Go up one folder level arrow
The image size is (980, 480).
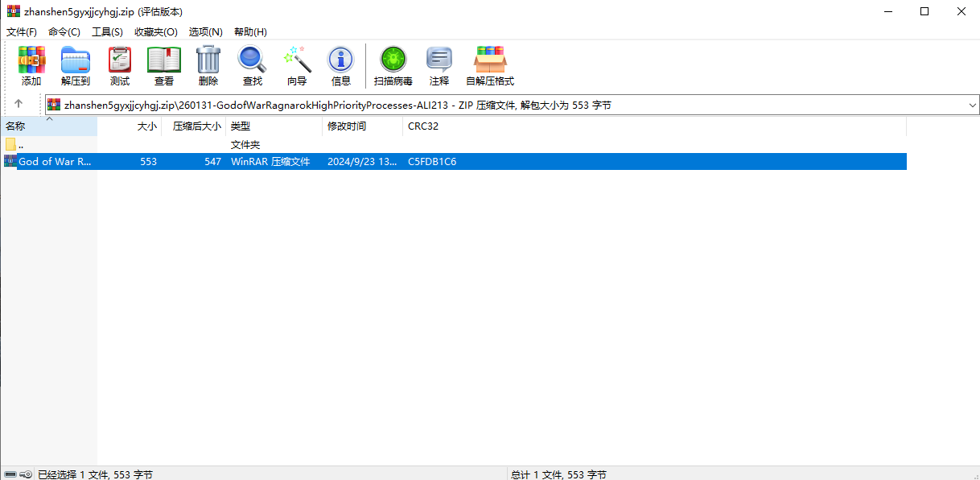click(19, 104)
